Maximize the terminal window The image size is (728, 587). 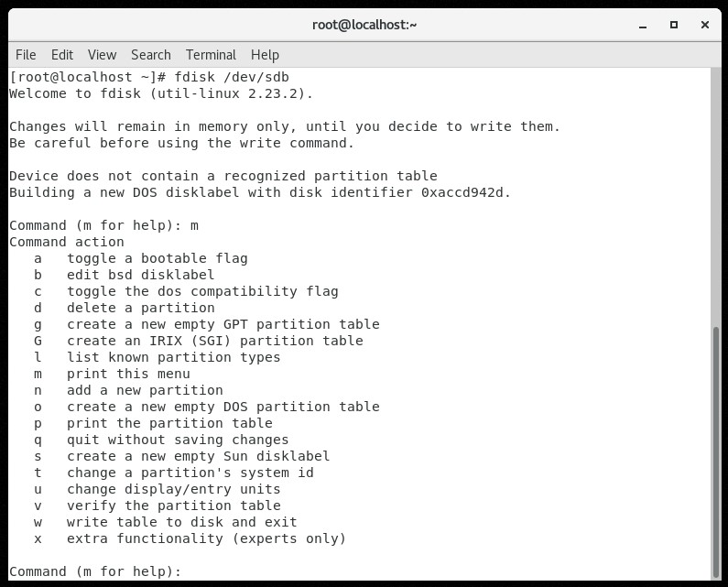point(674,25)
